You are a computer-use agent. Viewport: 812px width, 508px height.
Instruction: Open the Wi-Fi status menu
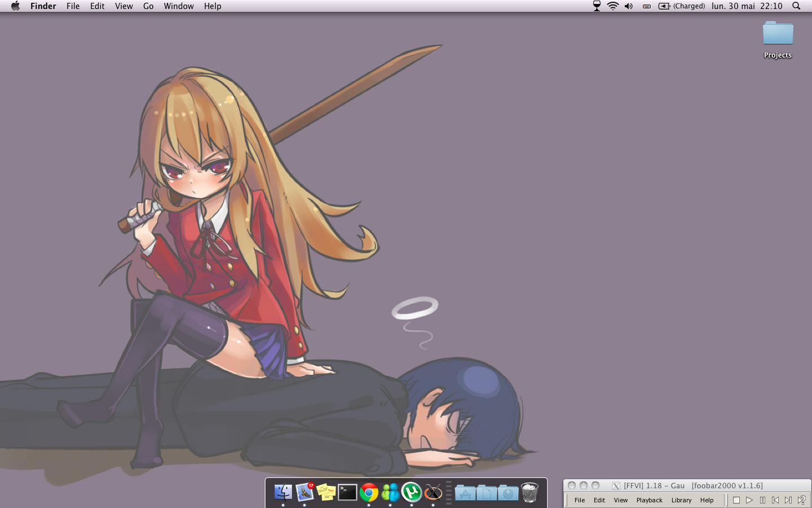pyautogui.click(x=613, y=6)
